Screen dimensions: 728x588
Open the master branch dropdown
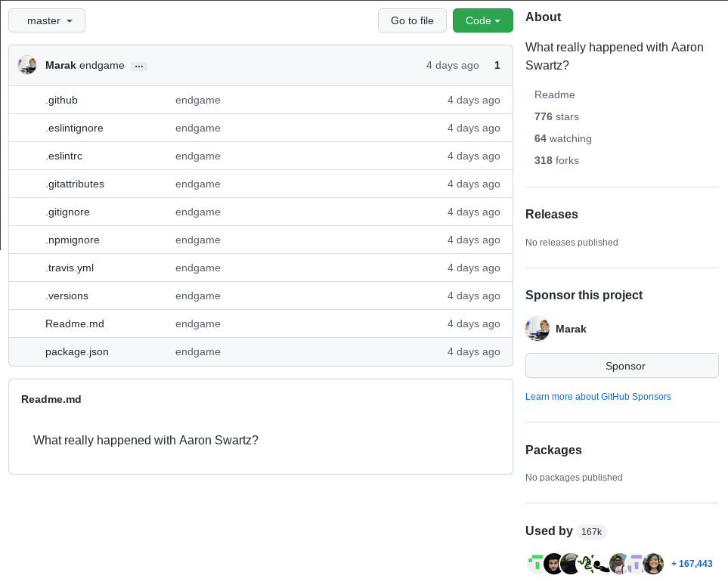pos(47,21)
